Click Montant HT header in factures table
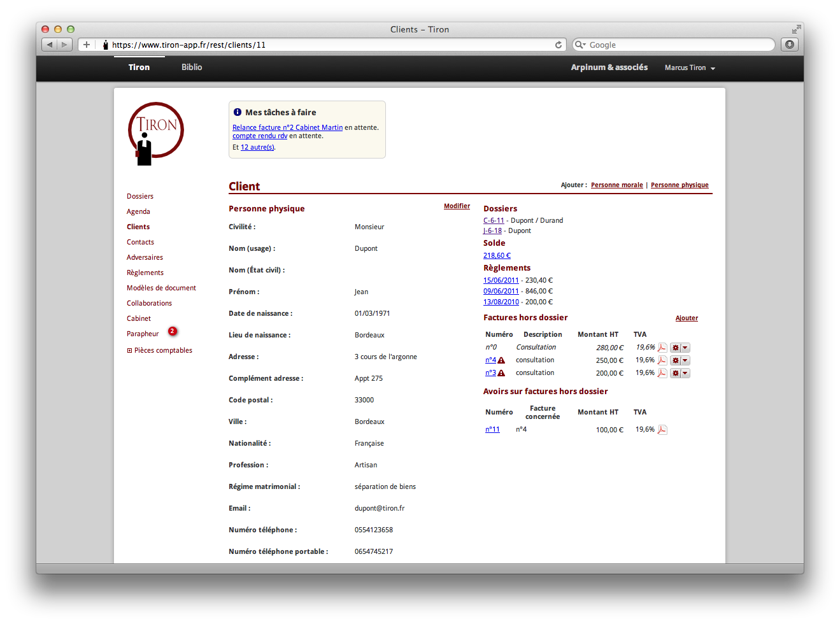The image size is (840, 624). pyautogui.click(x=598, y=334)
